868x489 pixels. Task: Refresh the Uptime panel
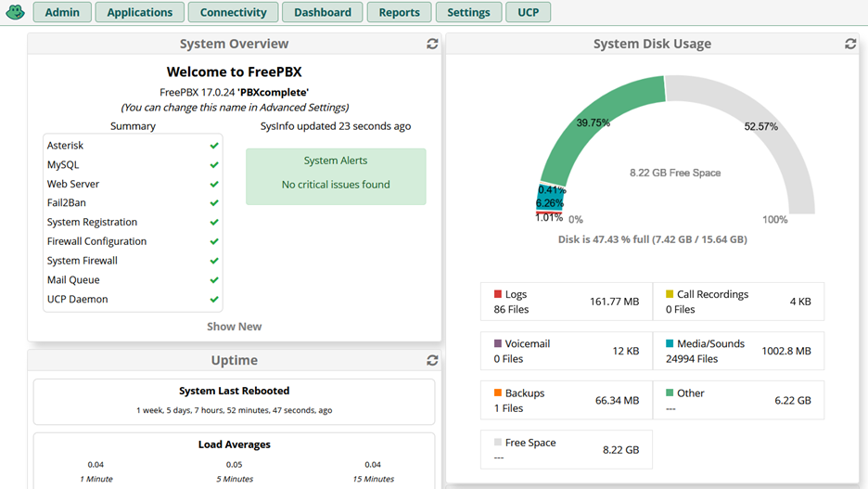point(432,361)
